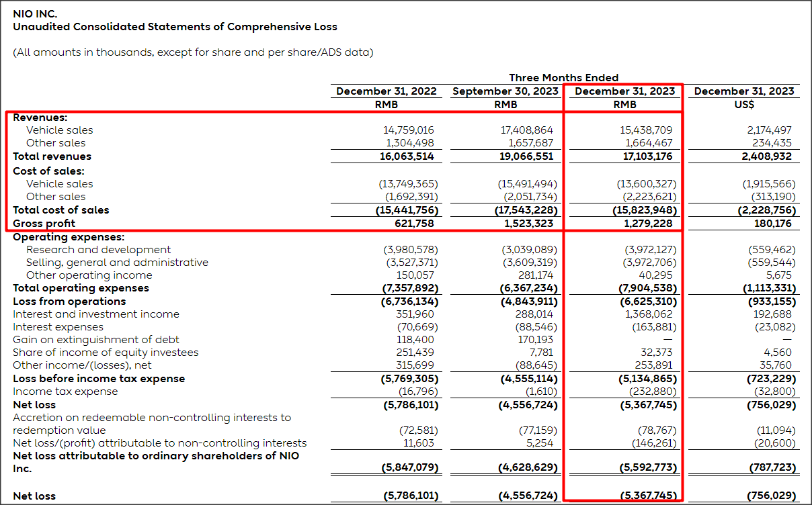Screen dimensions: 812x505
Task: Click the note about amounts in thousands
Action: 193,52
